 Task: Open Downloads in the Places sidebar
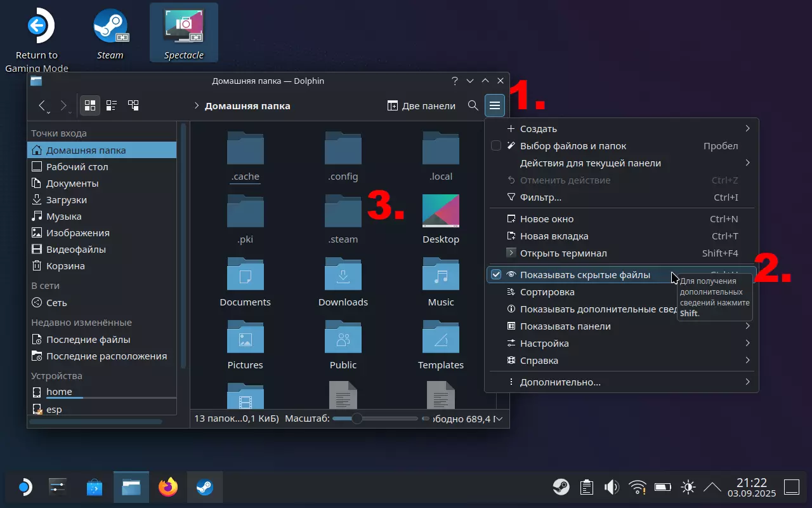(66, 200)
